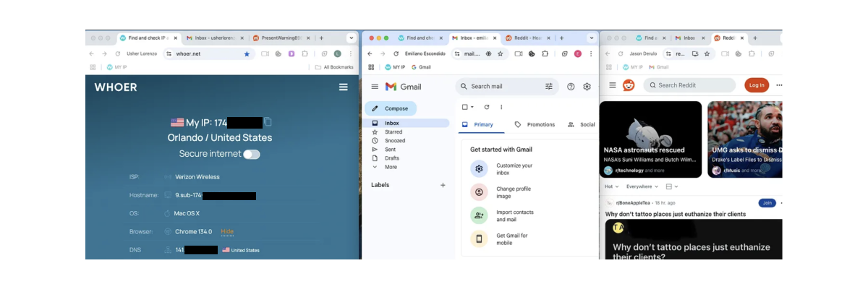
Task: Refresh the Gmail inbox
Action: (x=488, y=107)
